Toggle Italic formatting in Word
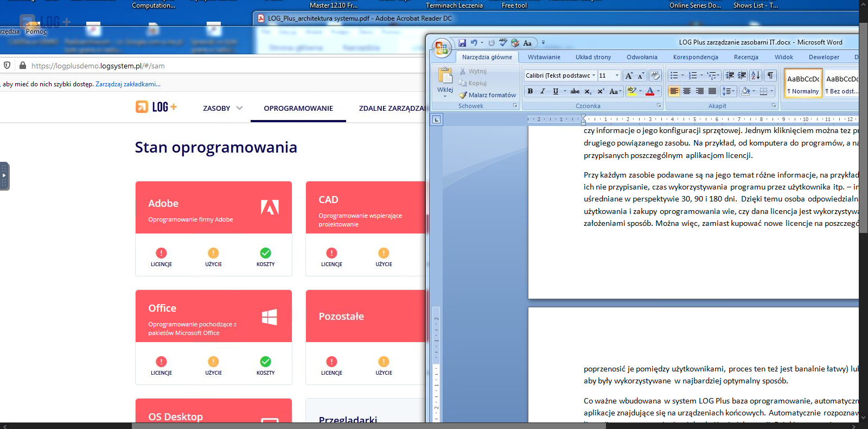 pyautogui.click(x=542, y=91)
